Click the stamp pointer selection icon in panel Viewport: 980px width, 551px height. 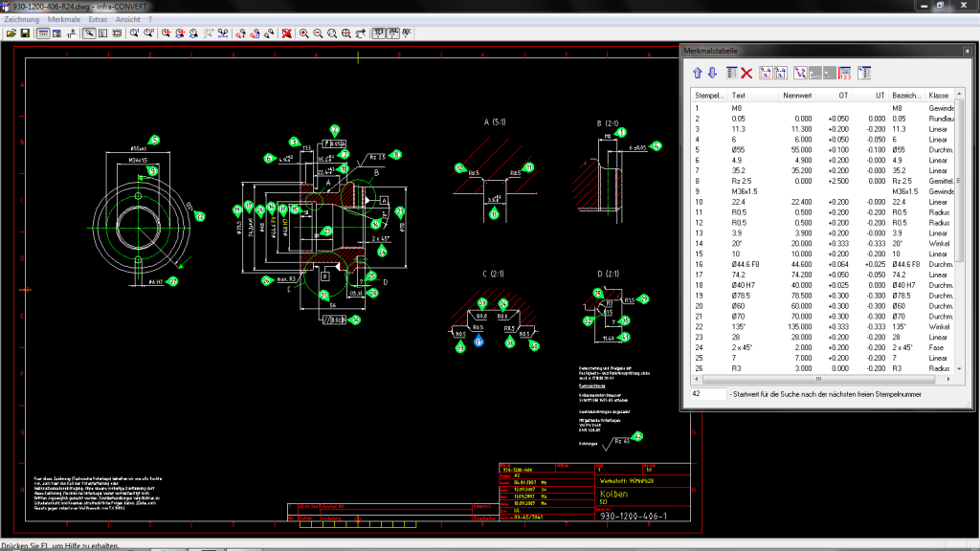coord(800,73)
